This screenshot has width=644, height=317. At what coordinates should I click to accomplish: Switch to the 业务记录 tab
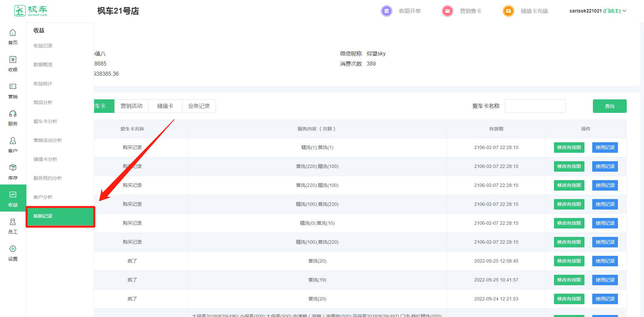pyautogui.click(x=199, y=106)
